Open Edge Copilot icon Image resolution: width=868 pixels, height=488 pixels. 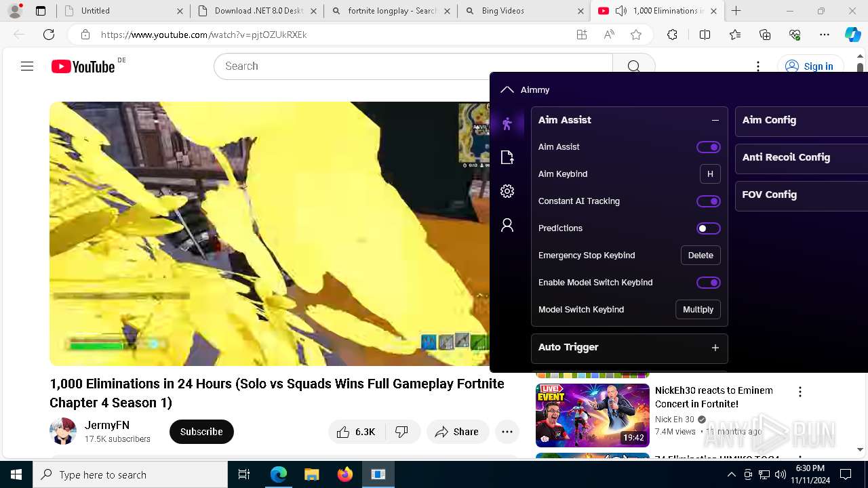[852, 35]
